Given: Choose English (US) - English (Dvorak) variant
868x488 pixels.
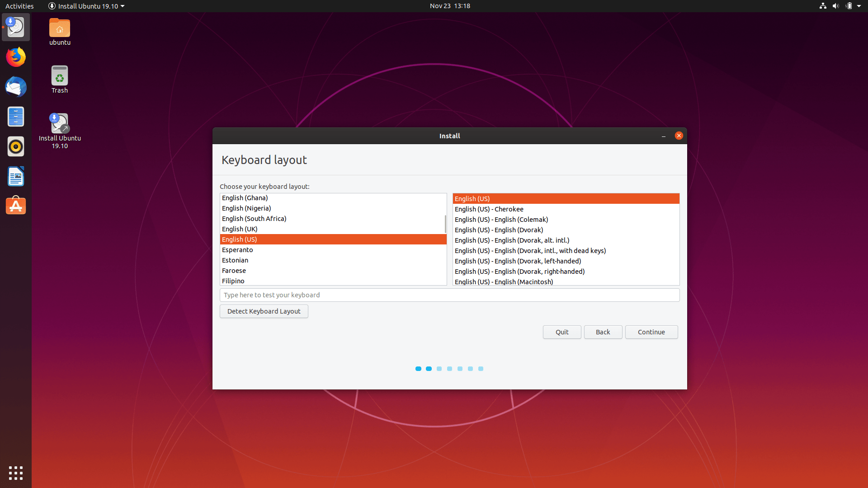Looking at the screenshot, I should click(x=499, y=230).
